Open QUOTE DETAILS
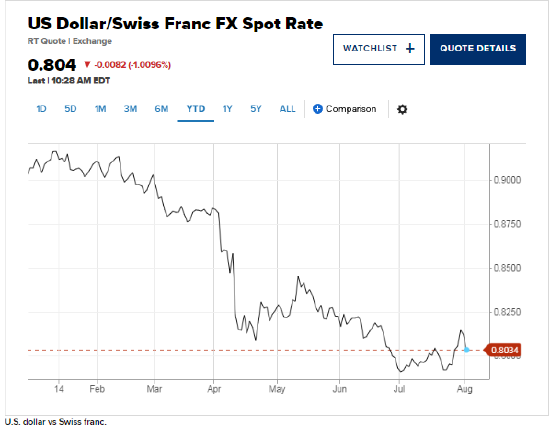 coord(478,49)
